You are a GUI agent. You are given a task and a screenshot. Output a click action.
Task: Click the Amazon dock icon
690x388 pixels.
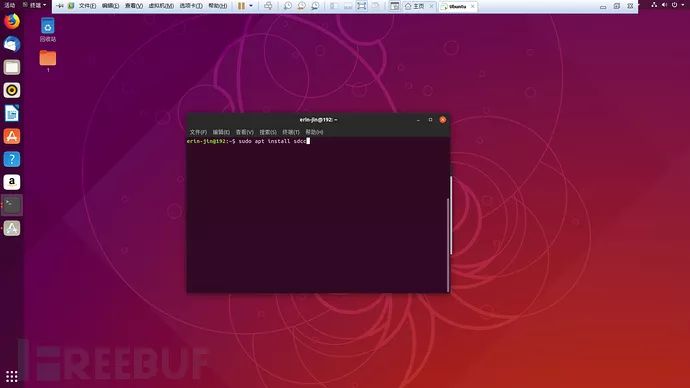(12, 182)
